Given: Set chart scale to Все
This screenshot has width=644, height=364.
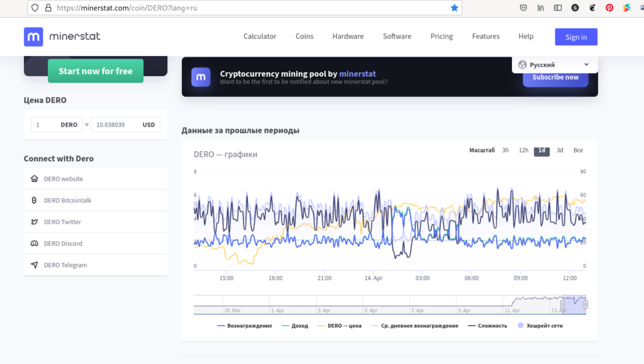Looking at the screenshot, I should [x=578, y=150].
